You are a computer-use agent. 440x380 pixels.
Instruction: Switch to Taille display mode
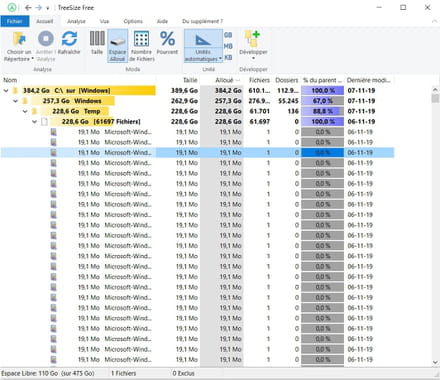97,43
